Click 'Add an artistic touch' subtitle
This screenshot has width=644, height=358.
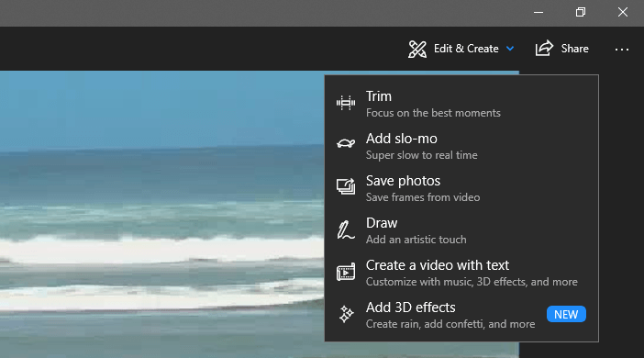click(x=416, y=240)
